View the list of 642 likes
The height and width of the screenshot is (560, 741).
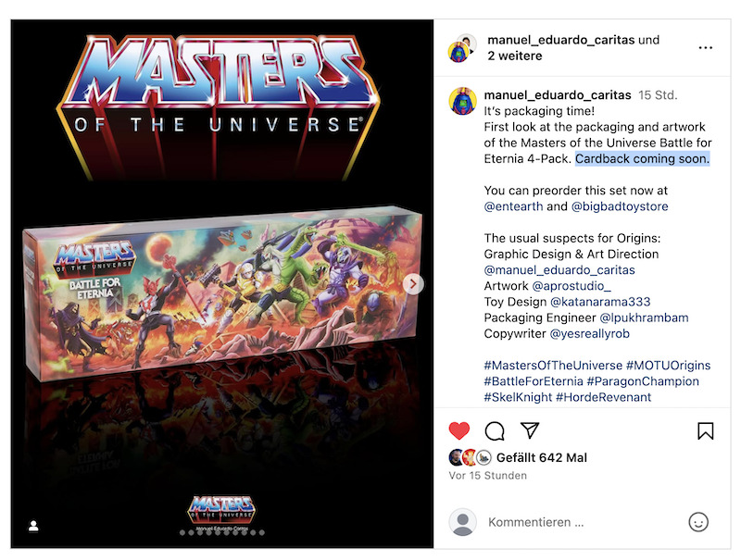[x=542, y=457]
